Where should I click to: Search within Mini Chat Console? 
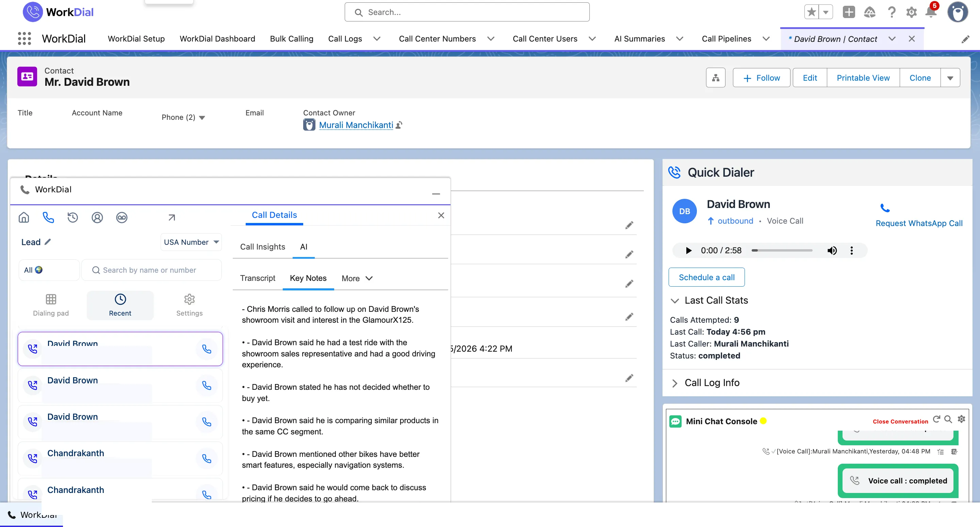coord(948,419)
